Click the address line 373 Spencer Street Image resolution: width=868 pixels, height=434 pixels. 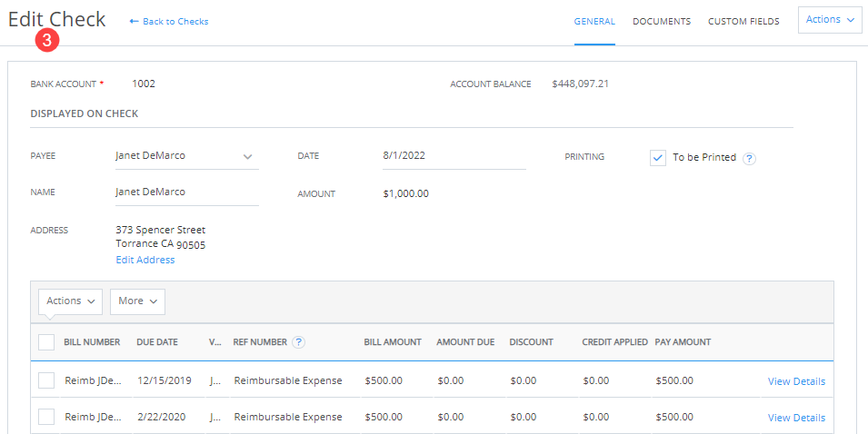tap(161, 230)
